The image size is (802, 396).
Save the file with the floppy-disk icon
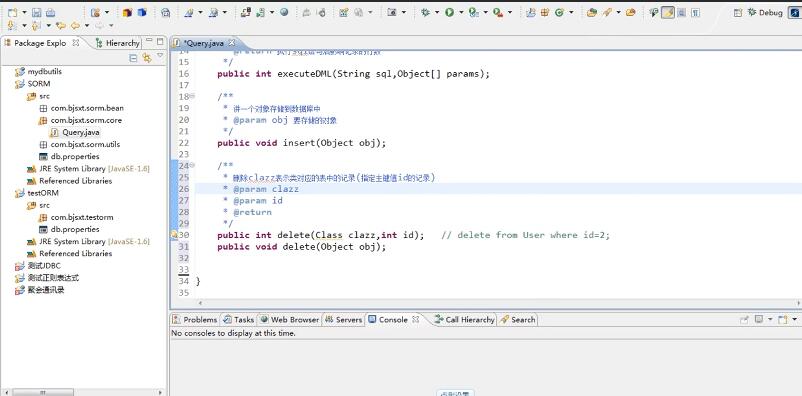(x=37, y=13)
